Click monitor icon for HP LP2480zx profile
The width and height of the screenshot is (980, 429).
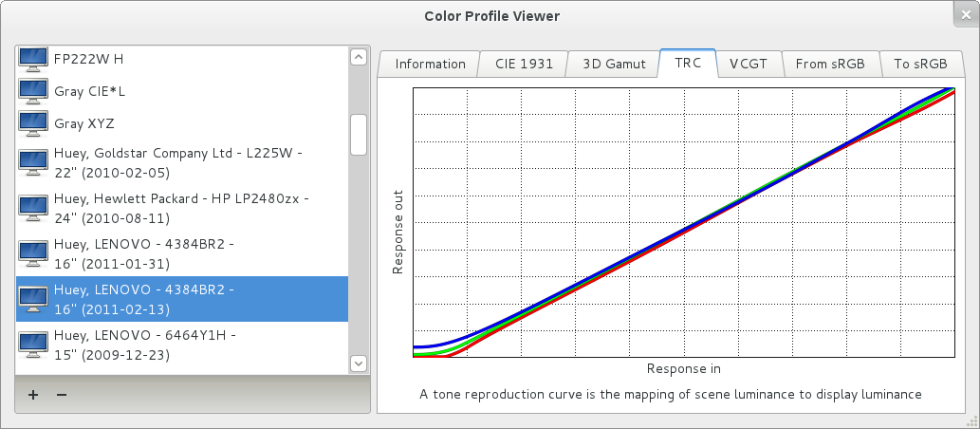[33, 208]
